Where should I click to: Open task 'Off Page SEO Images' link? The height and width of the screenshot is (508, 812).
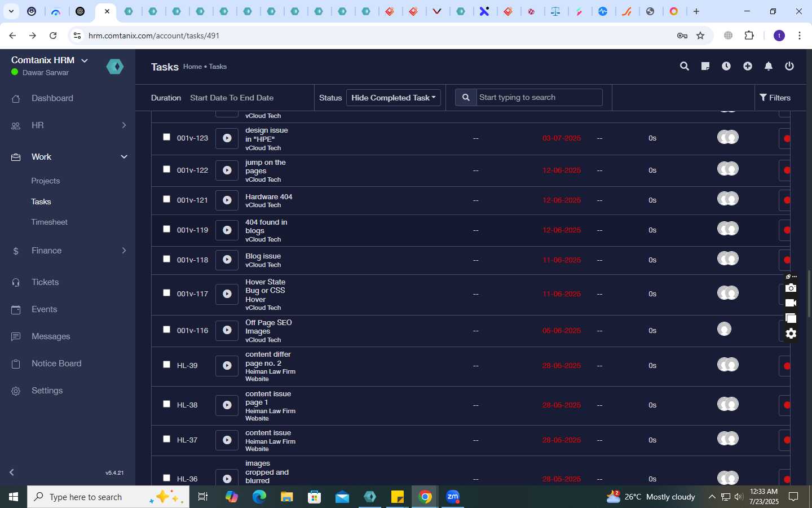[268, 327]
